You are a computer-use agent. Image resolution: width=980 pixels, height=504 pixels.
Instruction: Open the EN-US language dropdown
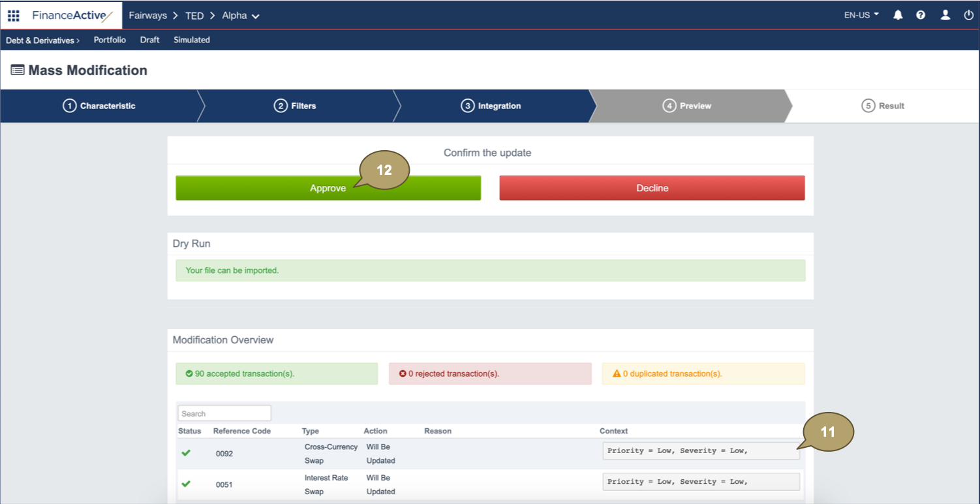[x=861, y=15]
